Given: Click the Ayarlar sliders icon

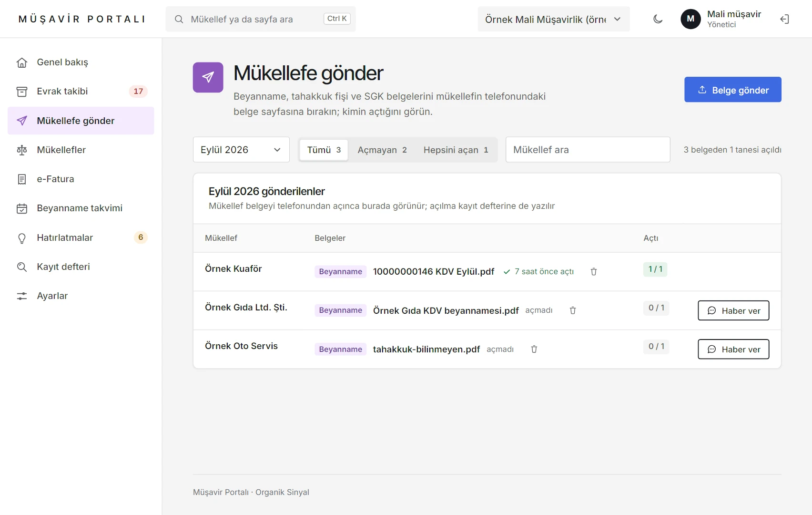Looking at the screenshot, I should [x=22, y=296].
